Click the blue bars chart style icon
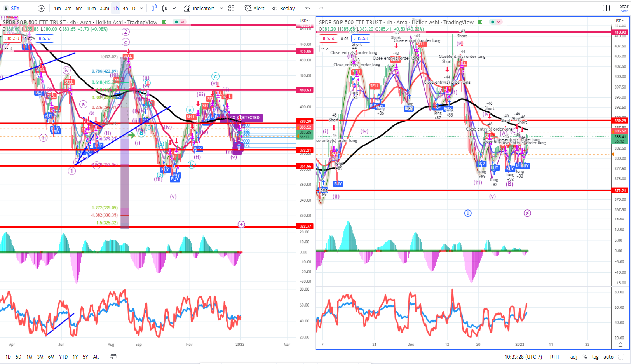The image size is (631, 364). pyautogui.click(x=154, y=8)
